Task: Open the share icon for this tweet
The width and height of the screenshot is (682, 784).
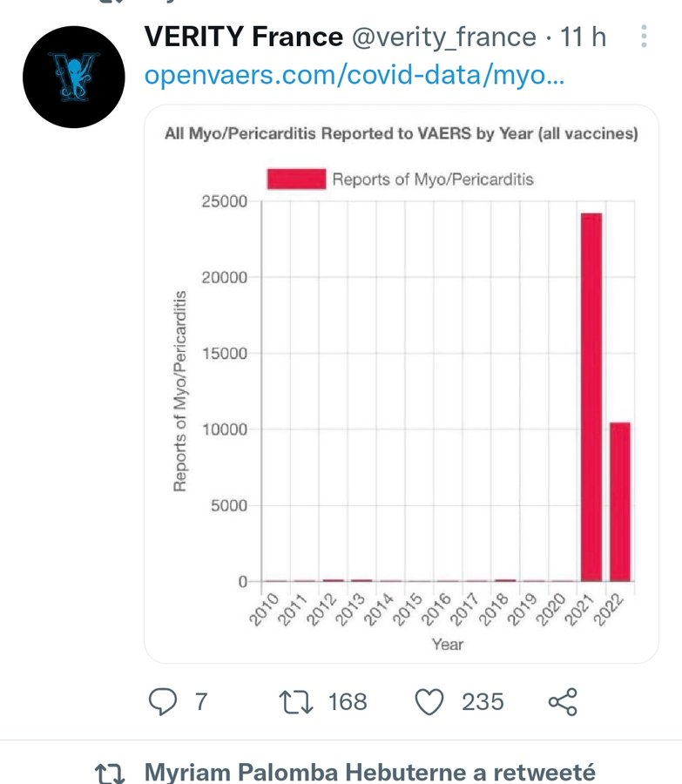Action: pos(563,701)
